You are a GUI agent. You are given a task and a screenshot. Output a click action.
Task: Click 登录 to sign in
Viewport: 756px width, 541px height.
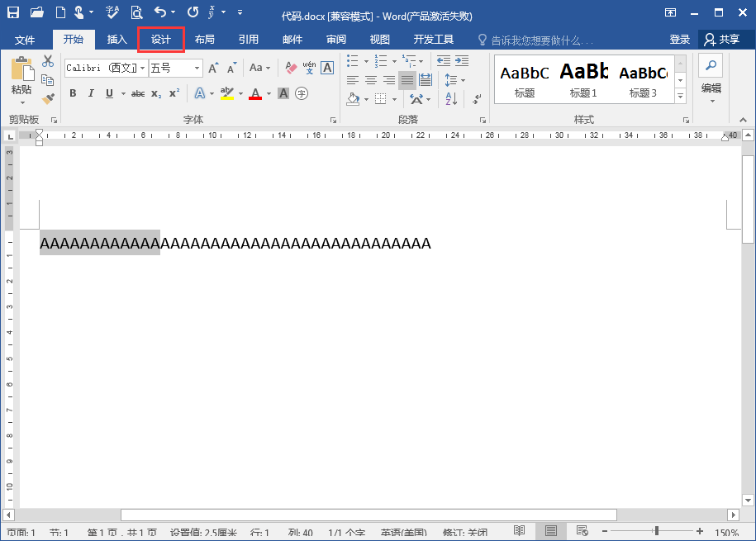click(679, 40)
